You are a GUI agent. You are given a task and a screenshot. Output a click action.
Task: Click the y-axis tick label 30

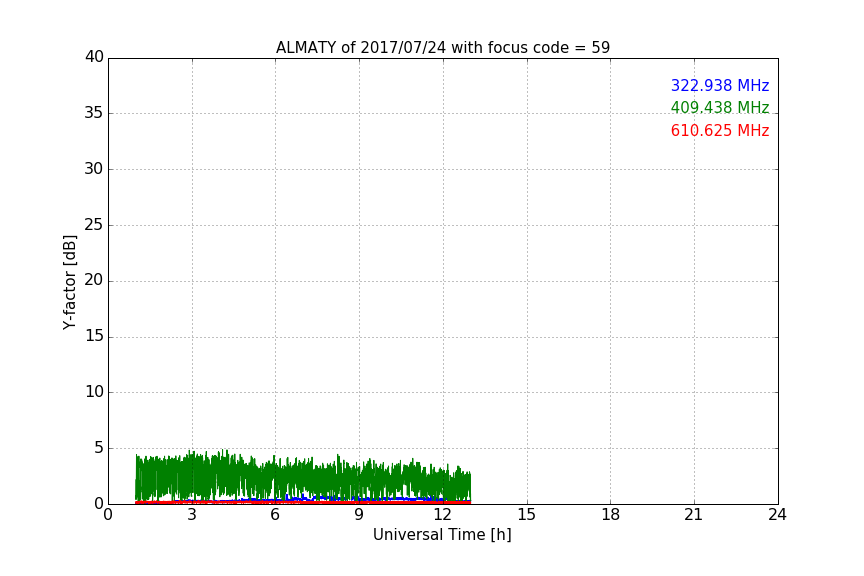[x=94, y=169]
